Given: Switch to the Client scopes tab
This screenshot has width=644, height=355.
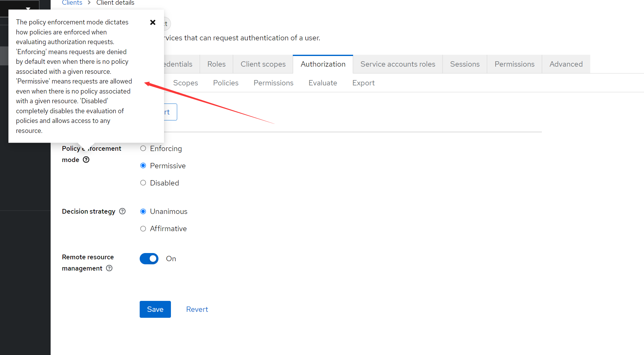Looking at the screenshot, I should 263,64.
